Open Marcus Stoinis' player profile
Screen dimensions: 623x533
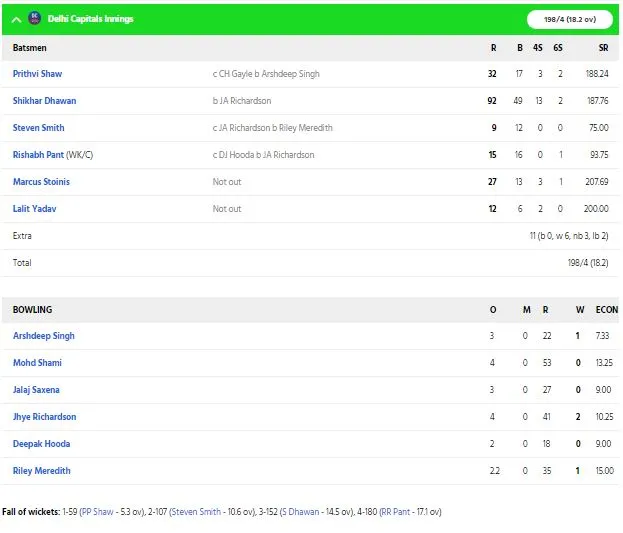pyautogui.click(x=41, y=182)
